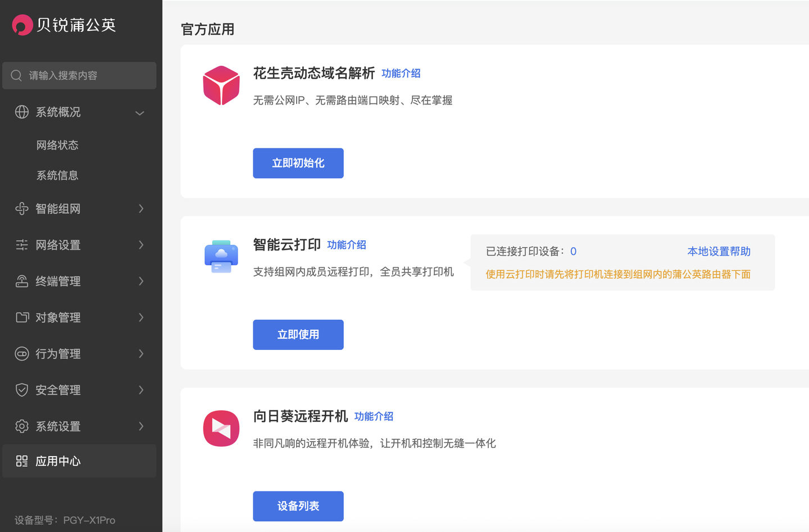809x532 pixels.
Task: Open the 网络状态 page
Action: tap(57, 145)
